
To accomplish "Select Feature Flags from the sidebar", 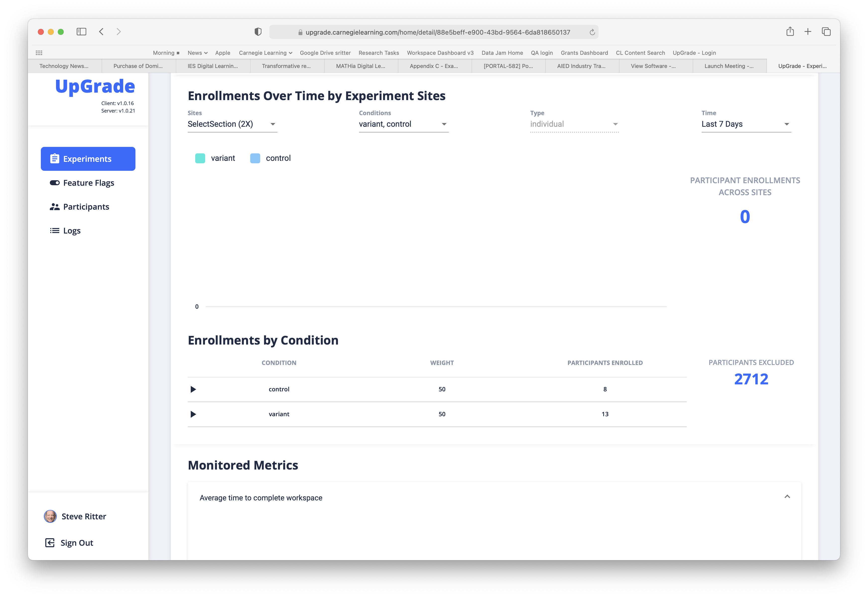I will [x=88, y=183].
